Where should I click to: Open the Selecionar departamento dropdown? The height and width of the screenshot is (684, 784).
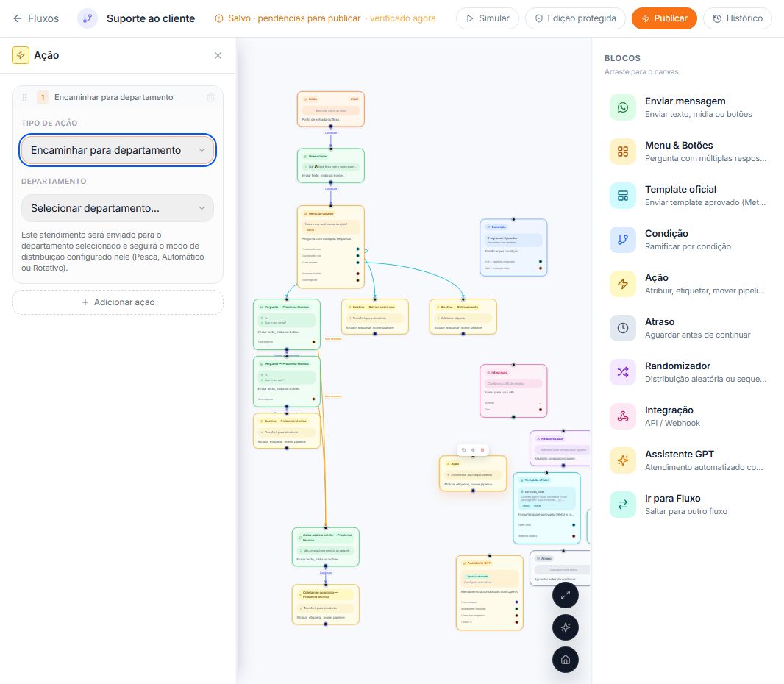click(x=118, y=208)
